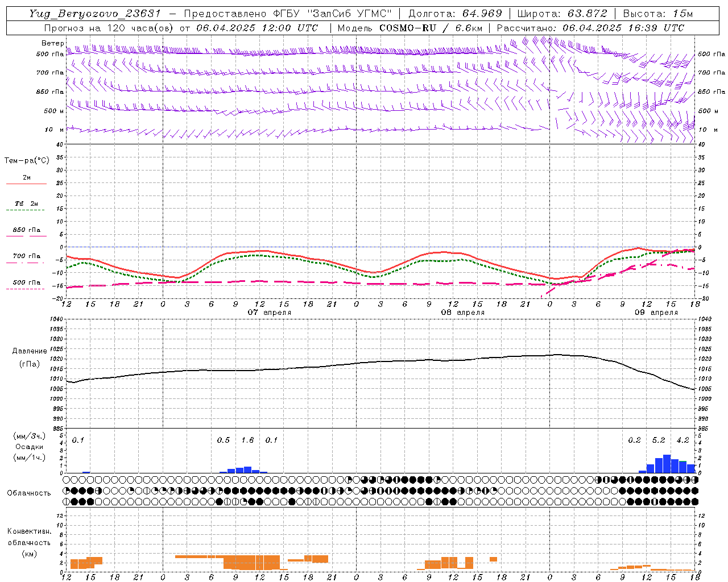Click the Рассчитано: 06.04.2025 16:39 UTC text
Viewport: 728px width, 582px height.
point(590,28)
